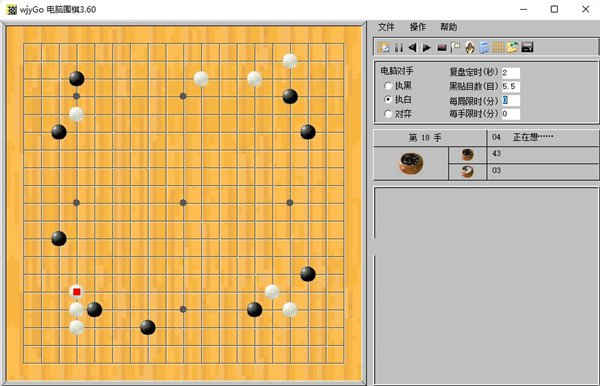Click the 每手限时(分) input field
Viewport: 600px width, 386px height.
tap(510, 114)
